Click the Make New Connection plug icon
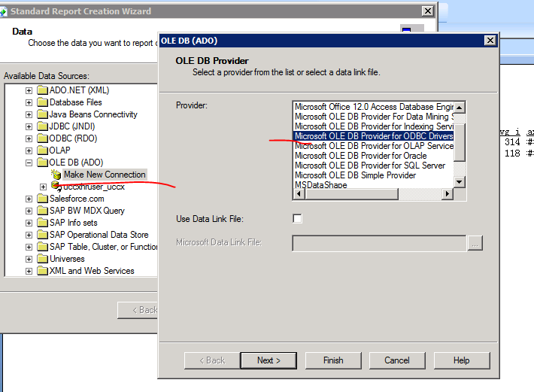Screen dimensions: 534x392 point(56,175)
